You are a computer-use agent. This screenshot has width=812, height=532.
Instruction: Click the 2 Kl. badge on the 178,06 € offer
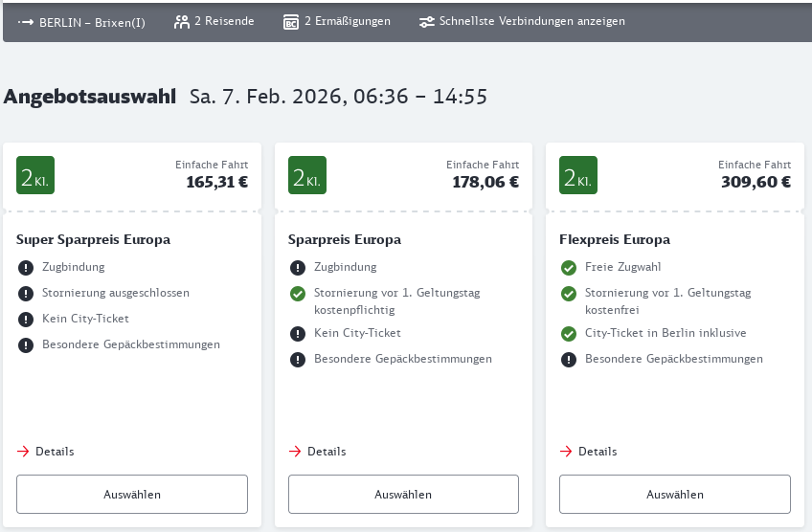coord(307,175)
